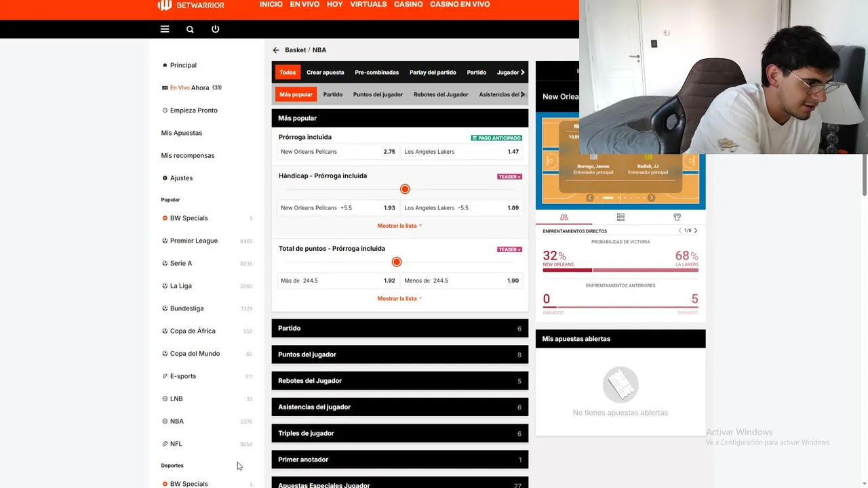Go to previous court lineup slide
Screen dimensions: 868x488
(x=590, y=198)
